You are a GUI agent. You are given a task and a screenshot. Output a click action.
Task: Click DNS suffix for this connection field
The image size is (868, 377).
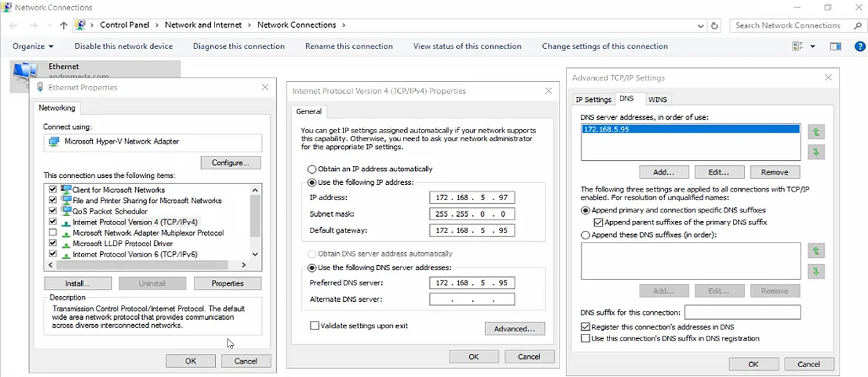[x=743, y=312]
